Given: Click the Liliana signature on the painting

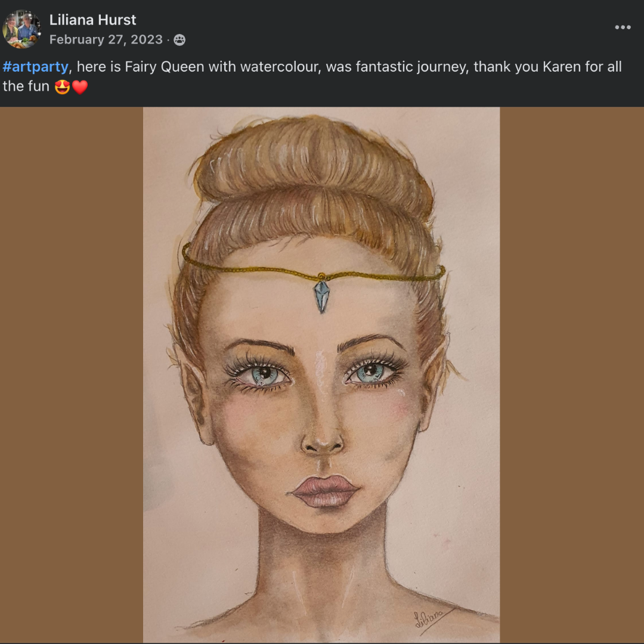Looking at the screenshot, I should point(429,618).
